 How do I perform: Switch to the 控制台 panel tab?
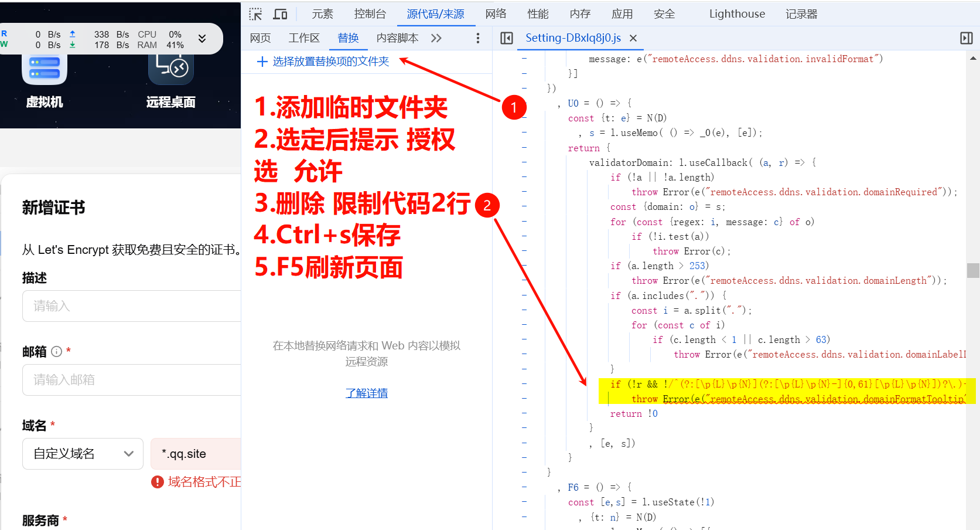tap(370, 14)
